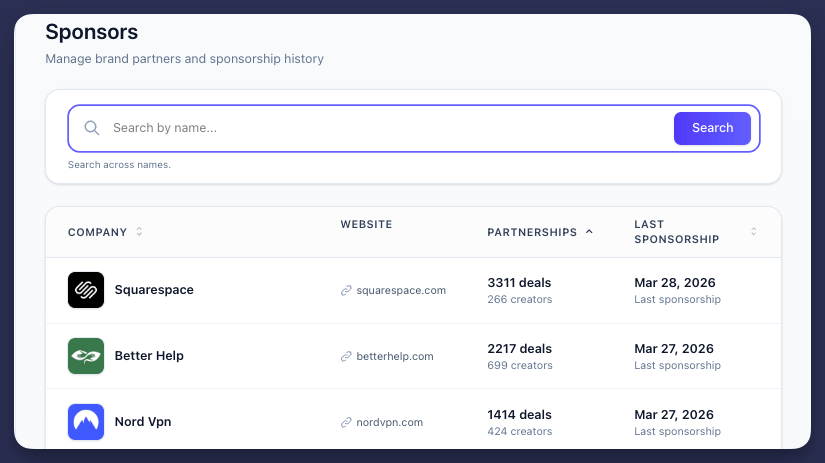
Task: Click the 3311 deals value
Action: (x=519, y=283)
